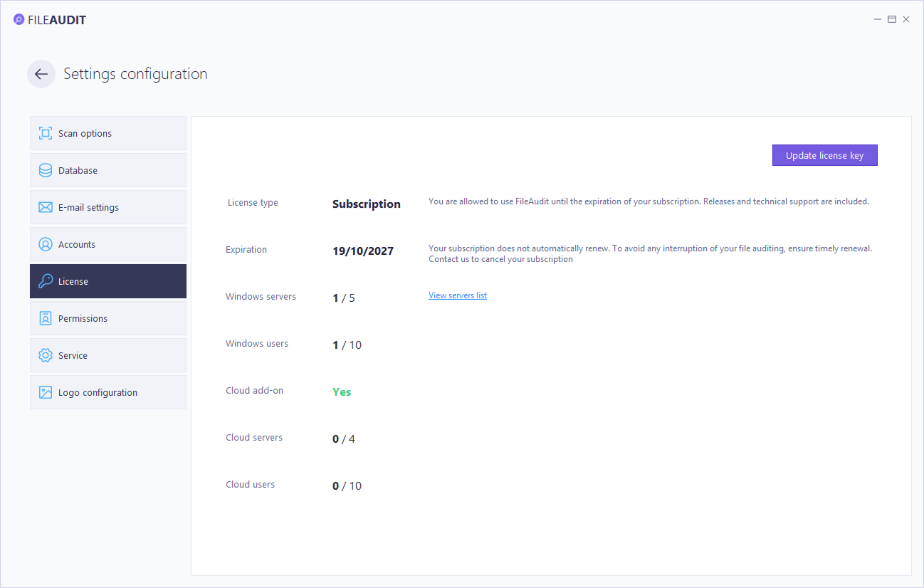The width and height of the screenshot is (924, 588).
Task: Click the Cloud servers count 0 / 4
Action: (344, 439)
